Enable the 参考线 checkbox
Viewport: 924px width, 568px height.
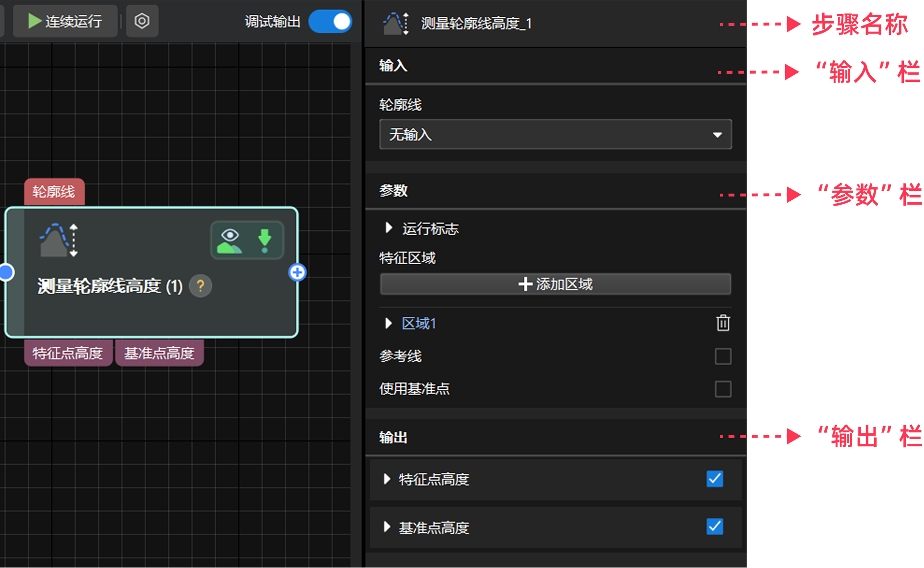tap(723, 356)
